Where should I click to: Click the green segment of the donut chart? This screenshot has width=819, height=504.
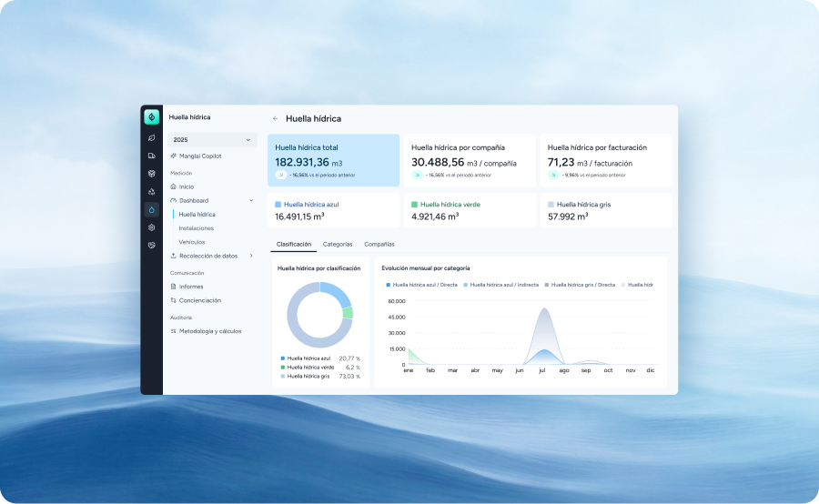[348, 313]
